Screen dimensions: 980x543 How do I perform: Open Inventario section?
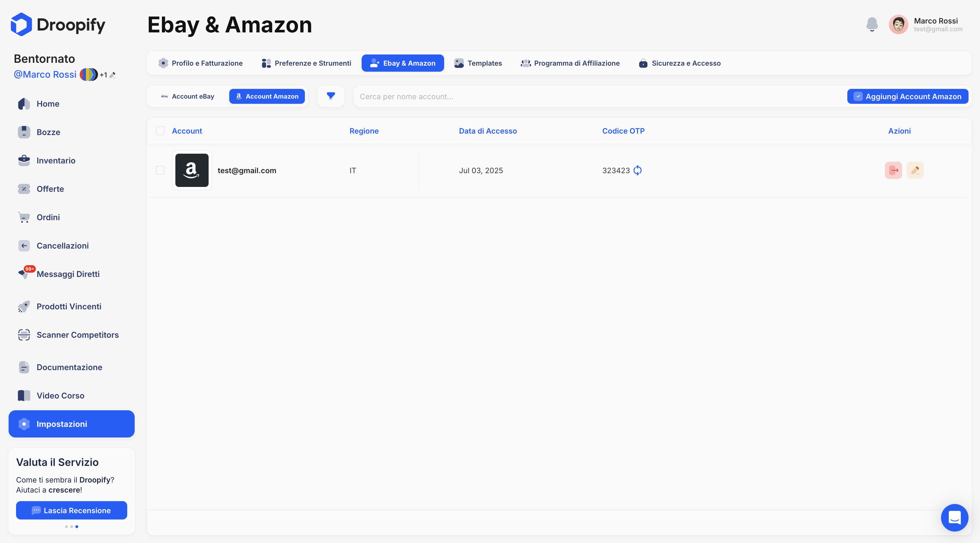point(72,161)
